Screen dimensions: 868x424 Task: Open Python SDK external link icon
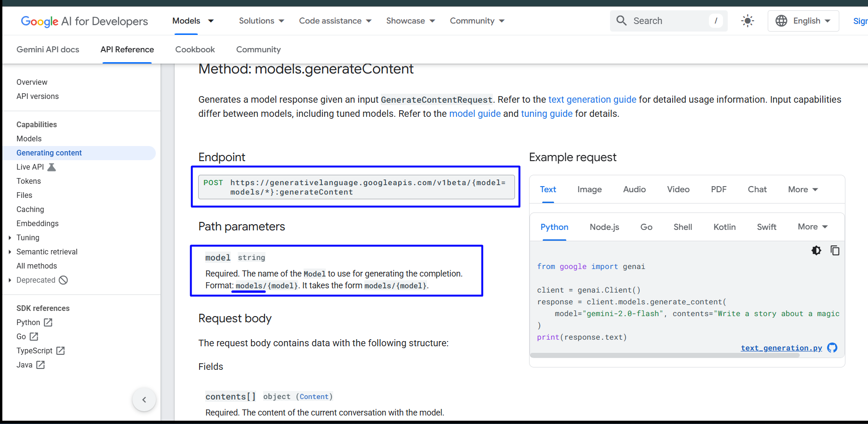point(48,322)
